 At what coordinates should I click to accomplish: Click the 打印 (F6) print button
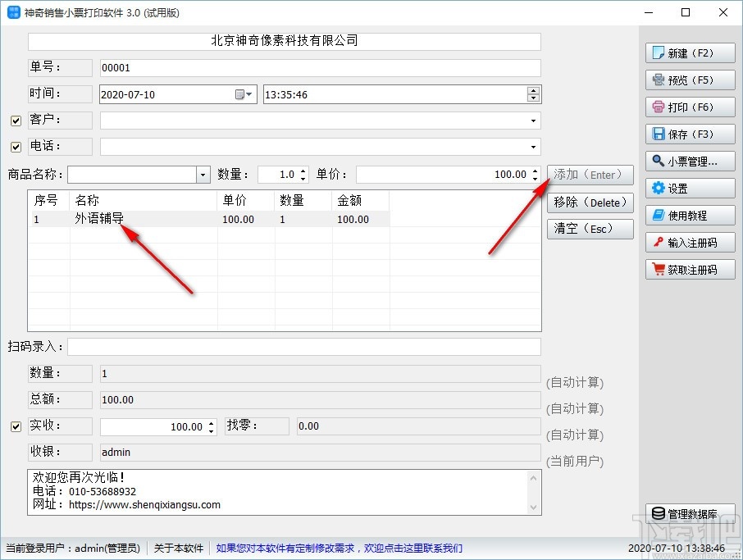pos(690,107)
